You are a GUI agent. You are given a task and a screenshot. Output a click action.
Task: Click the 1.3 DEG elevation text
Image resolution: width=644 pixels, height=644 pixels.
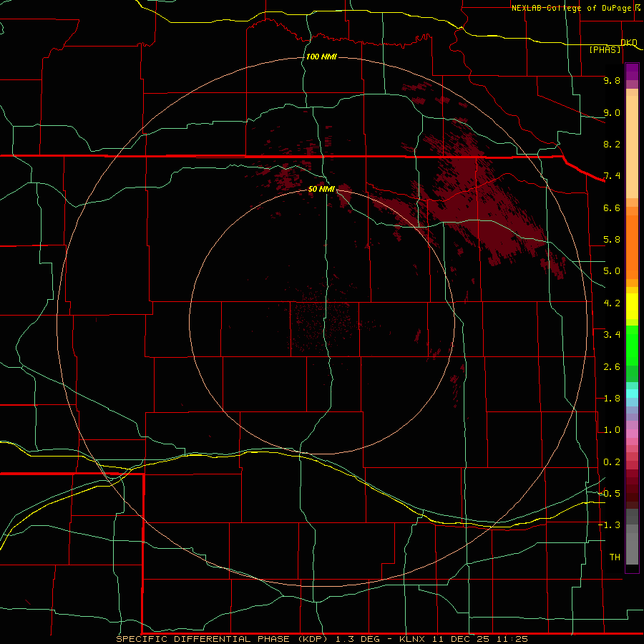[356, 639]
